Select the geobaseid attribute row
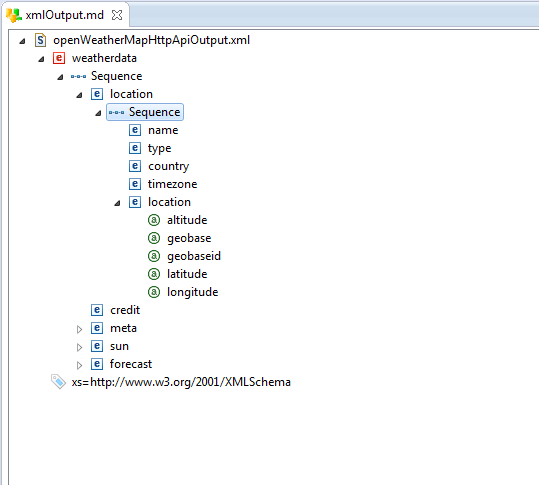This screenshot has width=539, height=485. (194, 256)
